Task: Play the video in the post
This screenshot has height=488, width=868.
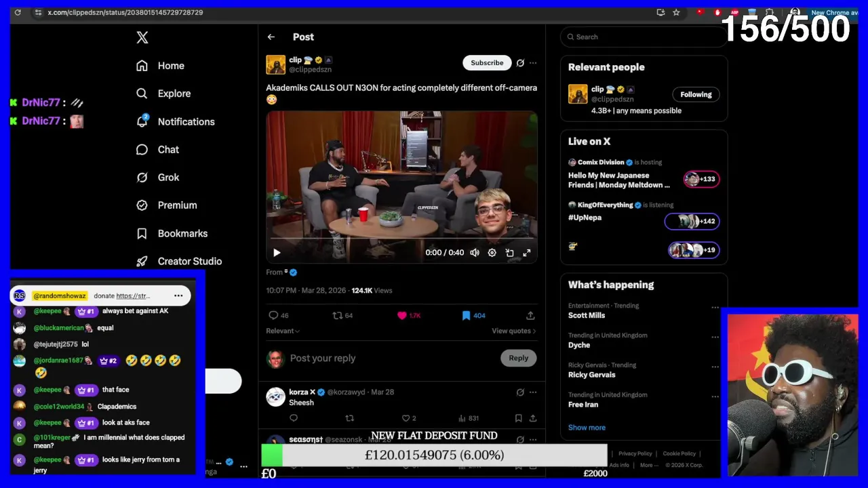Action: click(277, 253)
